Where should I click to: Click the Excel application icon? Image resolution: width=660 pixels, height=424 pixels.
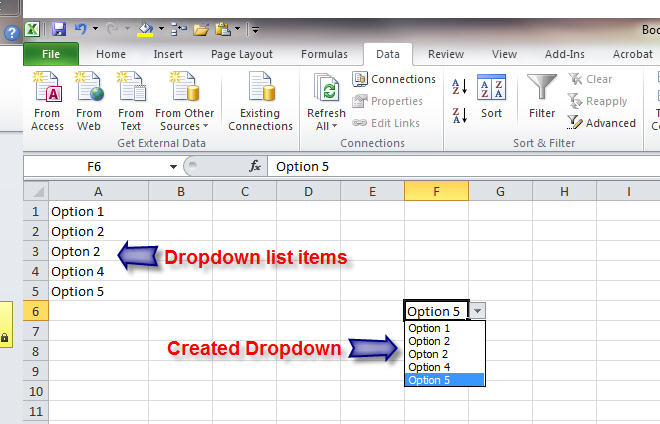coord(32,29)
